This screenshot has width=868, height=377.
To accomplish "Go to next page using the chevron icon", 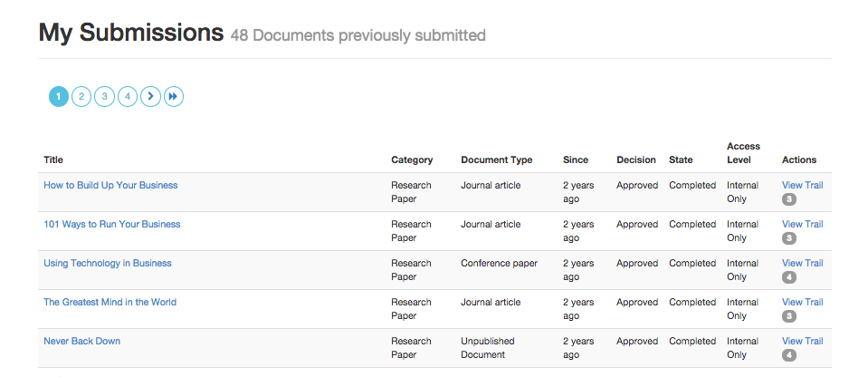I will tap(150, 97).
